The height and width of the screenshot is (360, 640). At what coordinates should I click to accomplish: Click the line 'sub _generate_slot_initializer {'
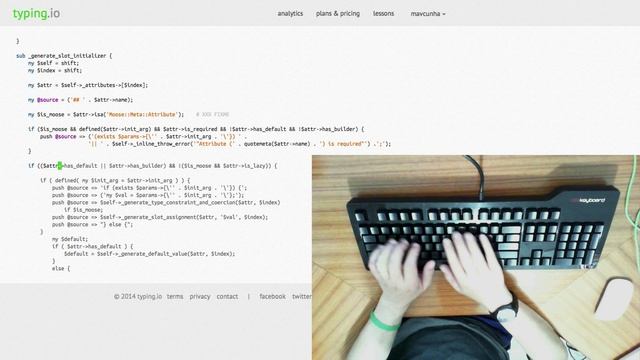pyautogui.click(x=64, y=56)
